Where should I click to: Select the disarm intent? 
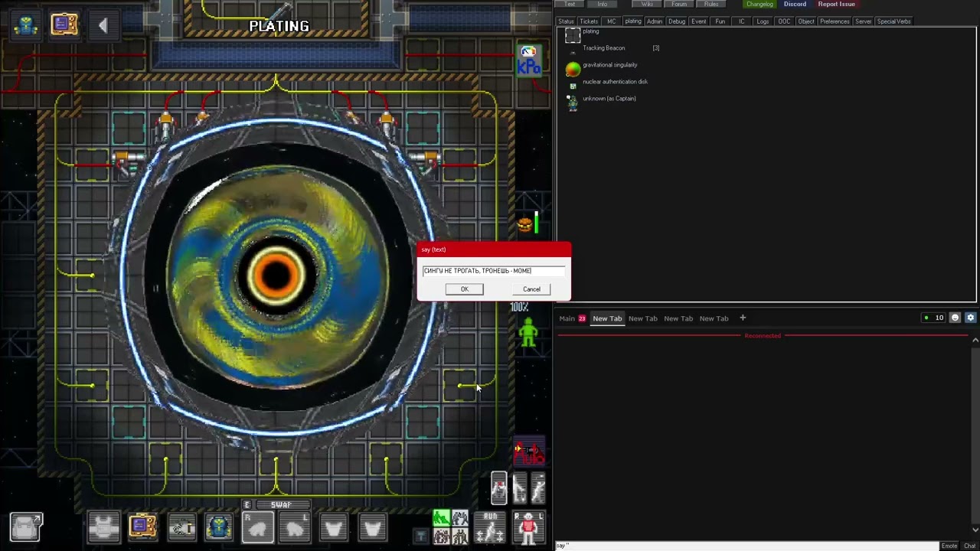[x=460, y=519]
